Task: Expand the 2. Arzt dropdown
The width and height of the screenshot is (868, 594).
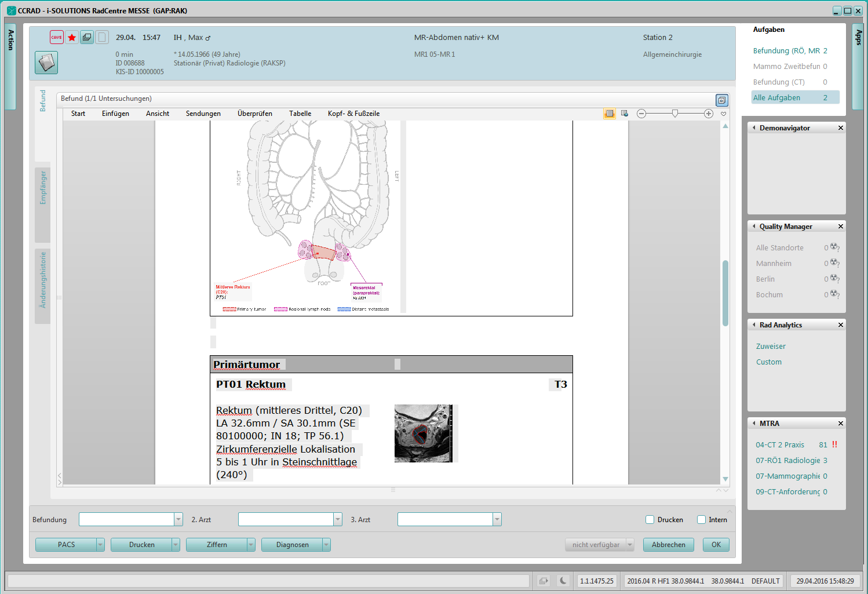Action: point(338,520)
